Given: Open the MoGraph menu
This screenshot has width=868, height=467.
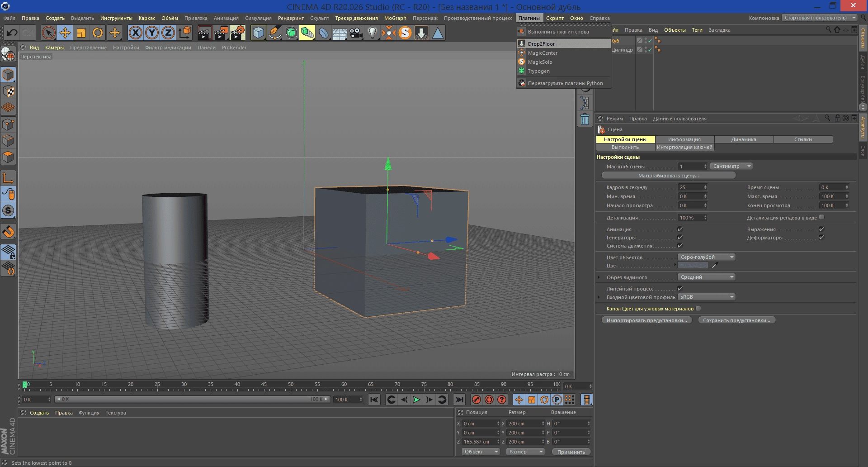Looking at the screenshot, I should point(395,18).
